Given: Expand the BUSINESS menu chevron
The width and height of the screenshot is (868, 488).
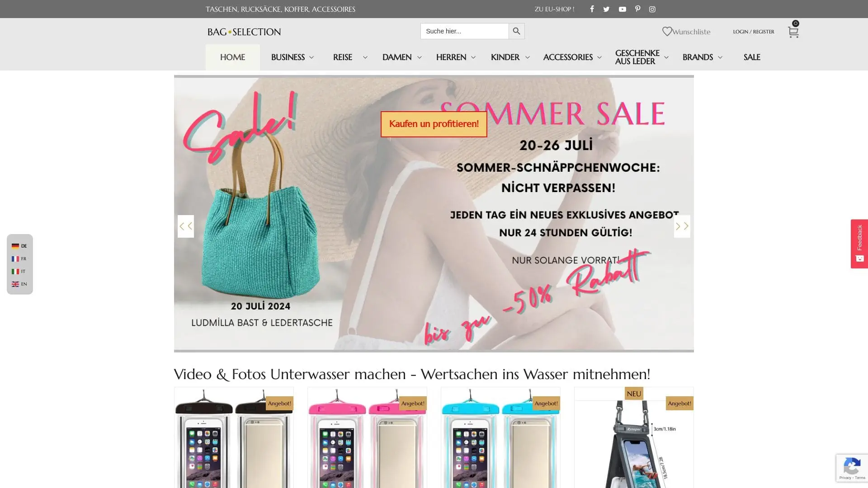Looking at the screenshot, I should pos(311,57).
